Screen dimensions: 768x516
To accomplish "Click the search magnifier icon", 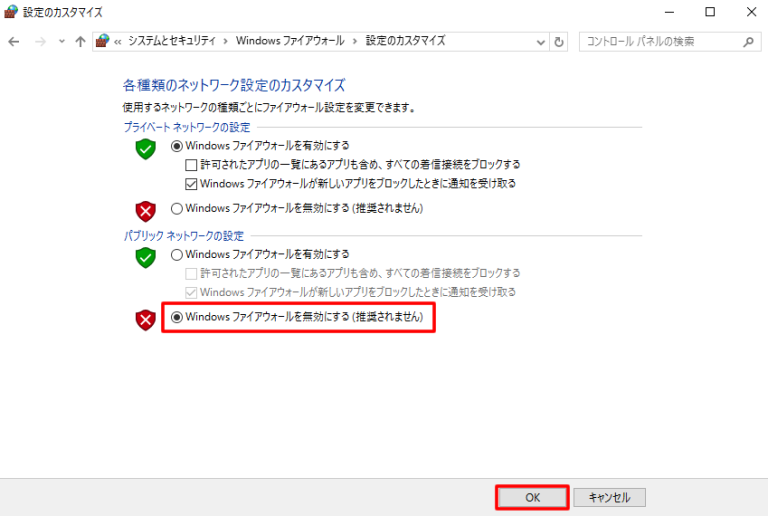I will tap(748, 42).
